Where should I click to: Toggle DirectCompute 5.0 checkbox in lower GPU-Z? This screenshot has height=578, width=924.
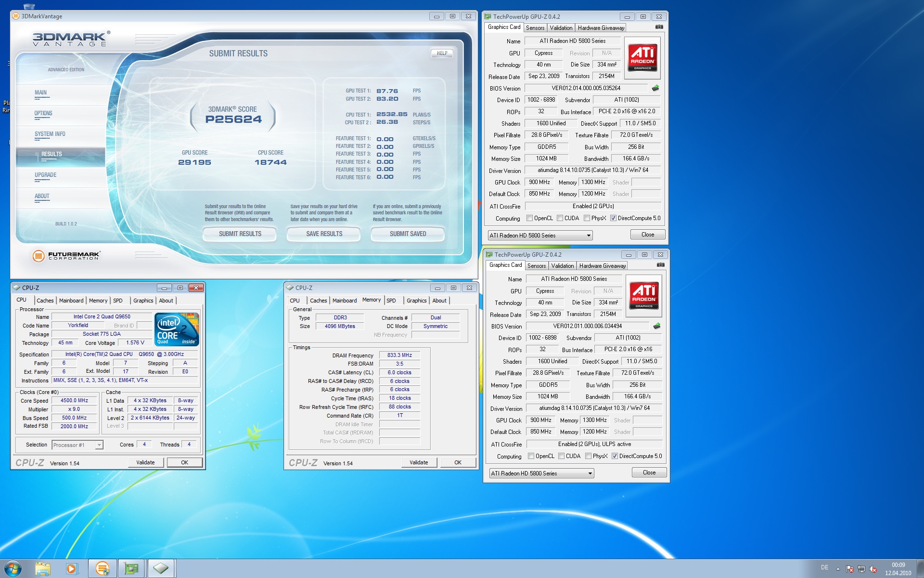tap(615, 456)
